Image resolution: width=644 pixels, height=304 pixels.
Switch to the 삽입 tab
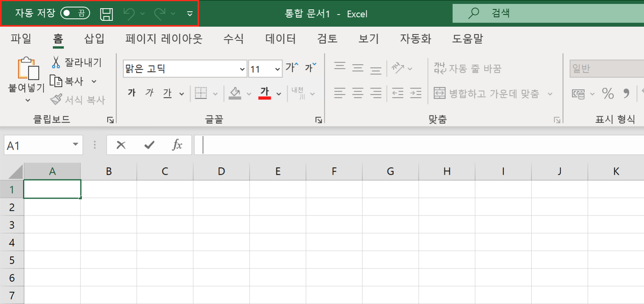94,38
